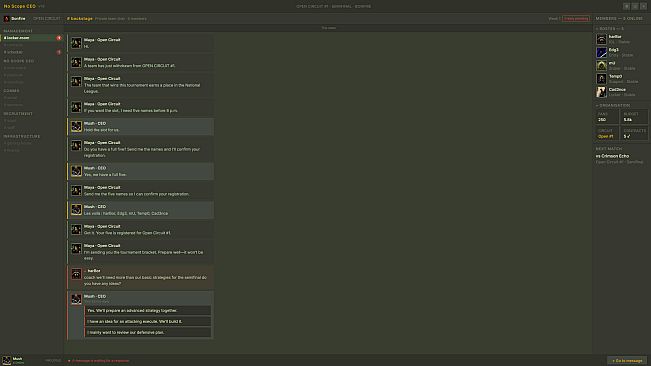
Task: Click the MEMBERS online header
Action: pyautogui.click(x=619, y=19)
